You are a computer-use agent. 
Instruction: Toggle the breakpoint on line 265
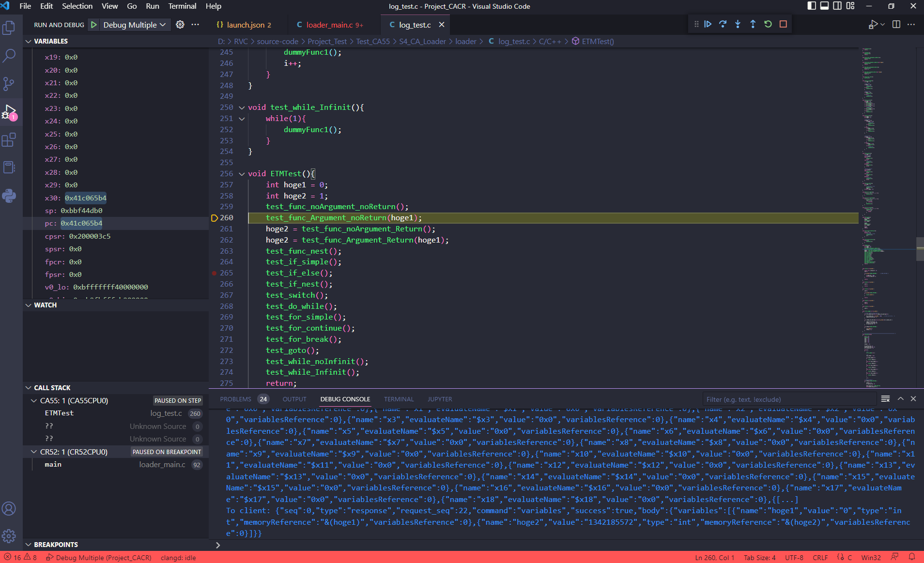(214, 273)
